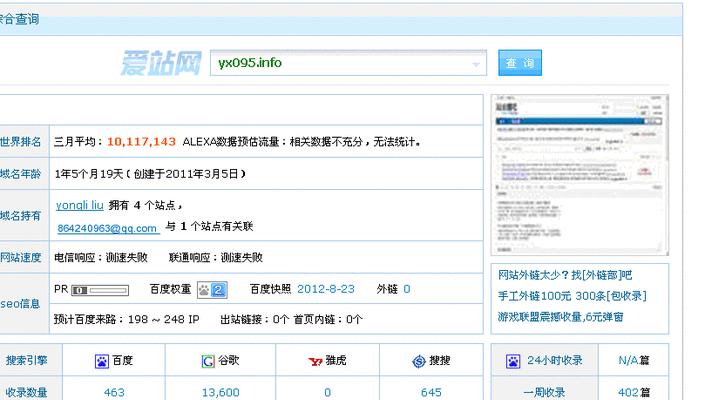
Task: Click the 预计百度来路 198～248 IP text
Action: click(x=126, y=320)
